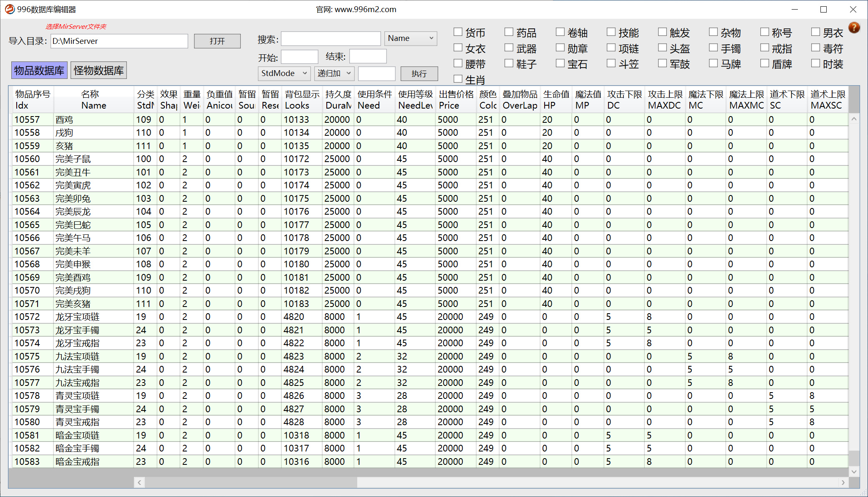Click the 搜索 search input field
868x497 pixels.
click(331, 38)
